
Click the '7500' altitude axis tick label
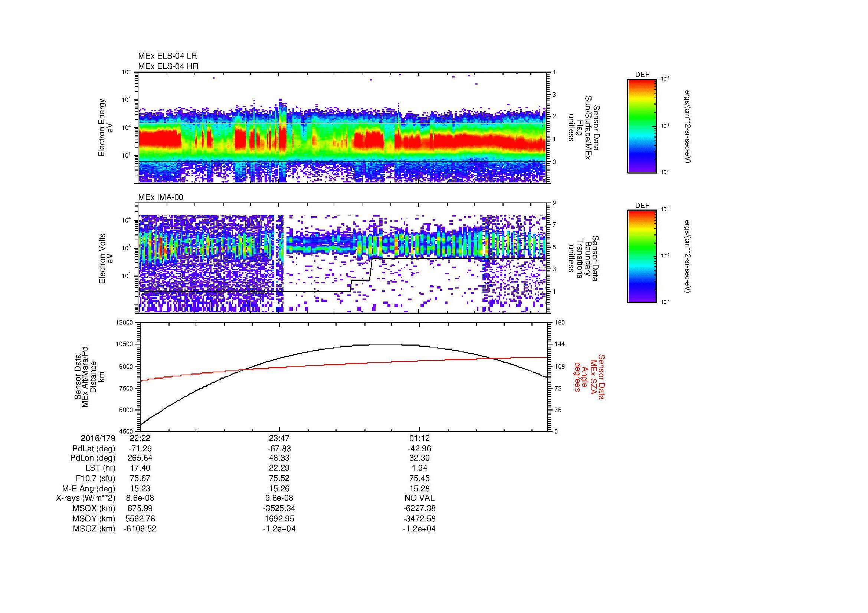pyautogui.click(x=126, y=388)
